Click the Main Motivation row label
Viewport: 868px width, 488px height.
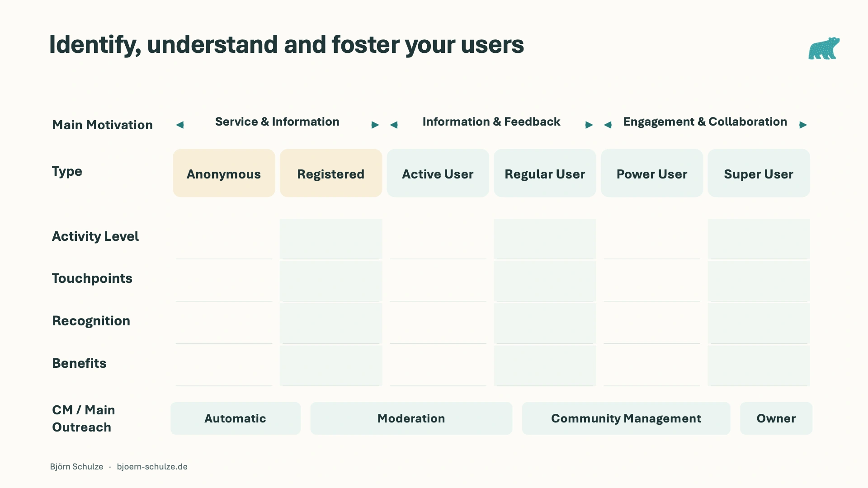click(103, 125)
